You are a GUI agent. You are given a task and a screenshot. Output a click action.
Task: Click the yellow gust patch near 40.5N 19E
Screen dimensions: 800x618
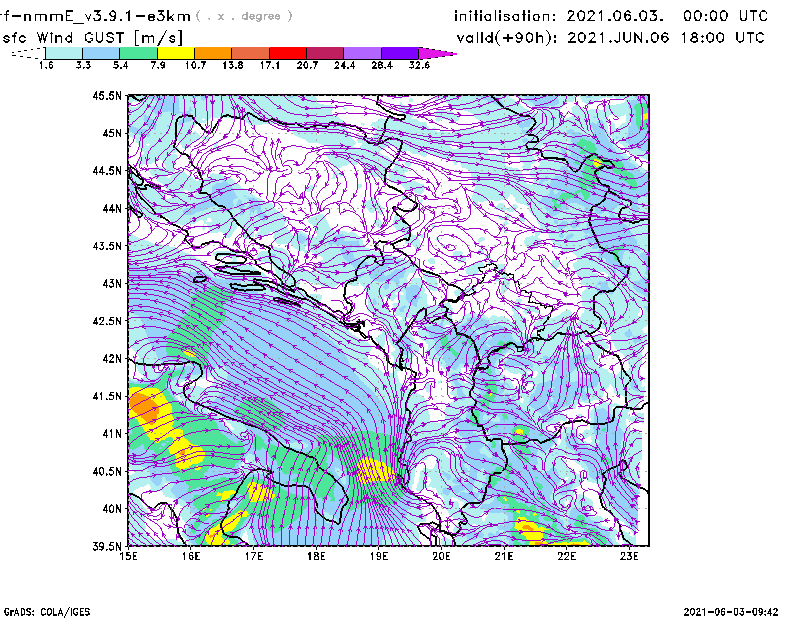click(x=375, y=470)
